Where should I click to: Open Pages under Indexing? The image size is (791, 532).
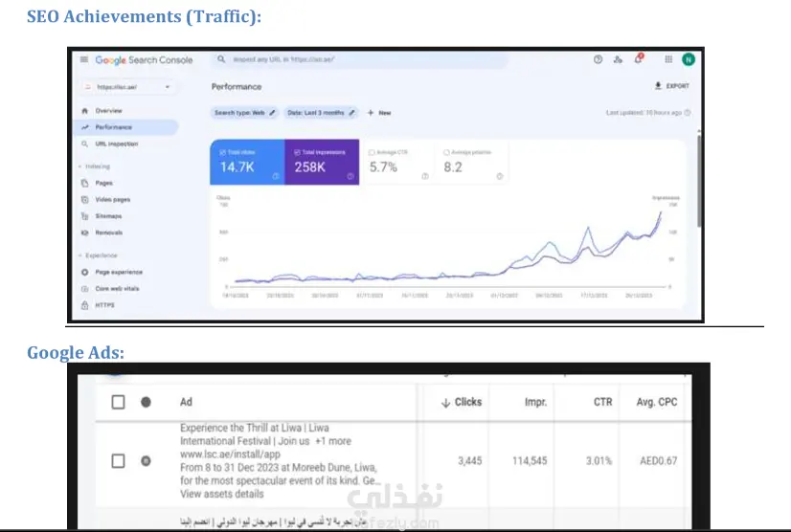(104, 183)
